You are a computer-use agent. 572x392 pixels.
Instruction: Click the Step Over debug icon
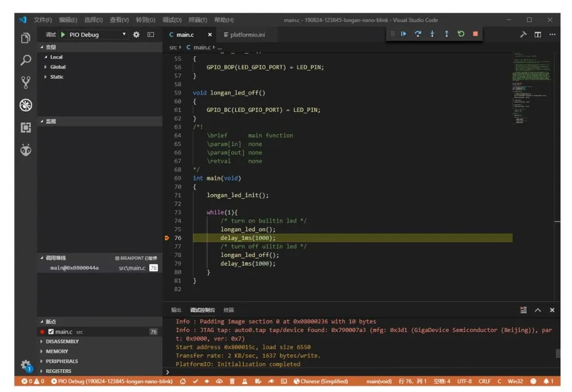(418, 34)
